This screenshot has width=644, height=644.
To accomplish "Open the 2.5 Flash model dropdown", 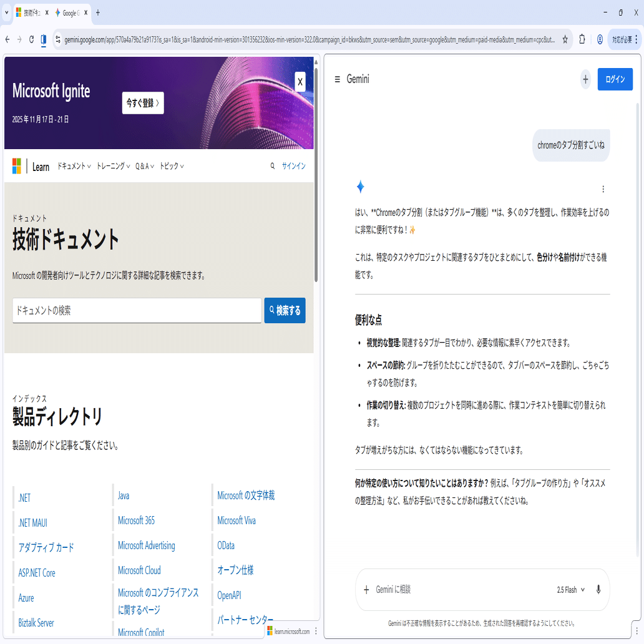I will (x=570, y=590).
